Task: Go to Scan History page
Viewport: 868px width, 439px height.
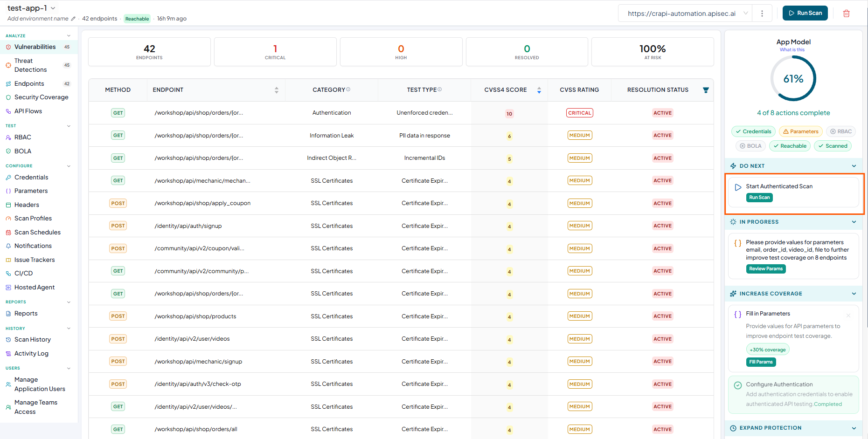Action: click(32, 340)
